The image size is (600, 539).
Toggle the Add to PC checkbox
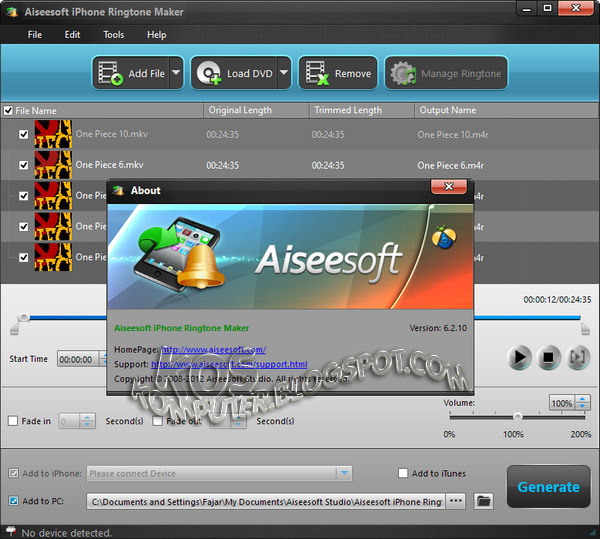click(x=13, y=501)
